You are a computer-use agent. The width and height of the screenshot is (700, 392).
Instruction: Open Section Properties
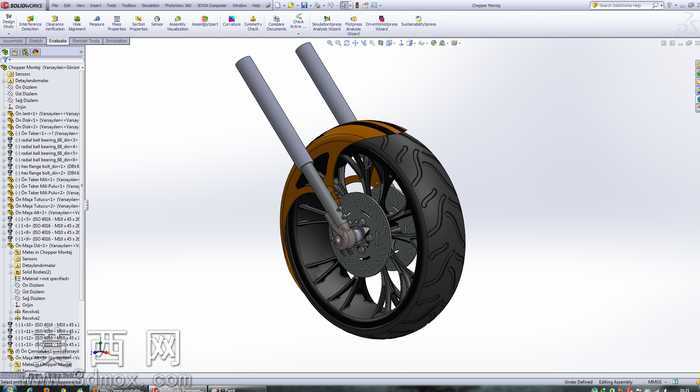point(138,24)
